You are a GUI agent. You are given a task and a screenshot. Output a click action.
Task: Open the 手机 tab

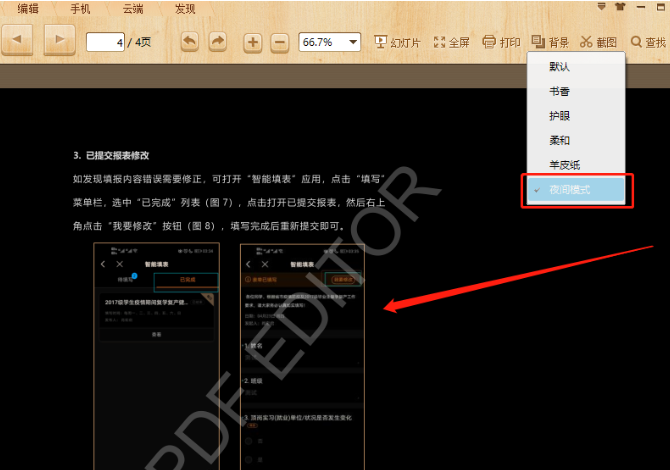pos(80,9)
